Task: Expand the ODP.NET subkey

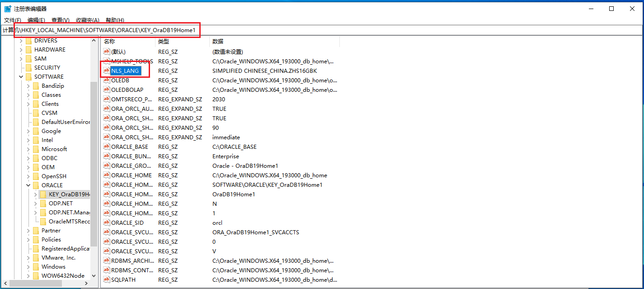Action: click(35, 204)
